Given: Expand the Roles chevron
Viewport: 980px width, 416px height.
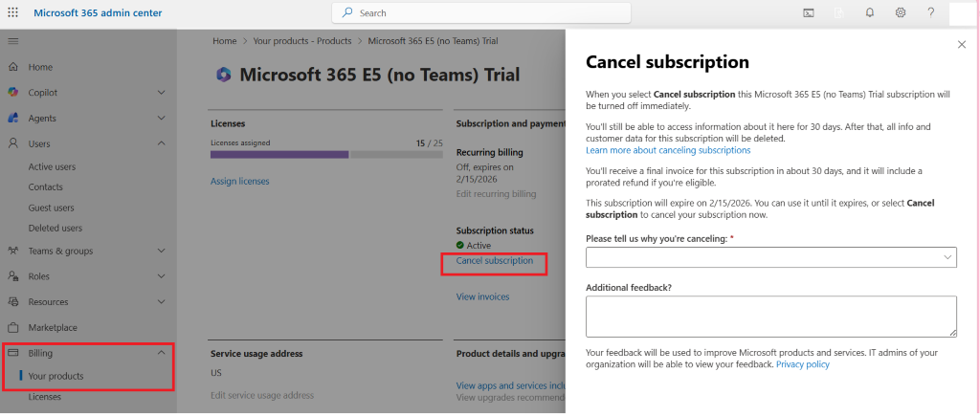Looking at the screenshot, I should point(161,276).
